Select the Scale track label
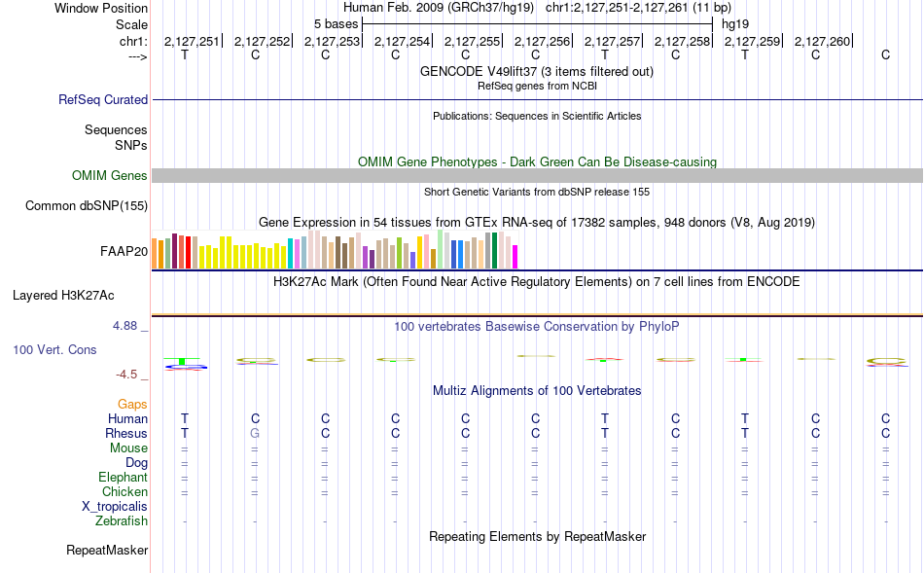Viewport: 924px width, 573px height. pos(131,24)
